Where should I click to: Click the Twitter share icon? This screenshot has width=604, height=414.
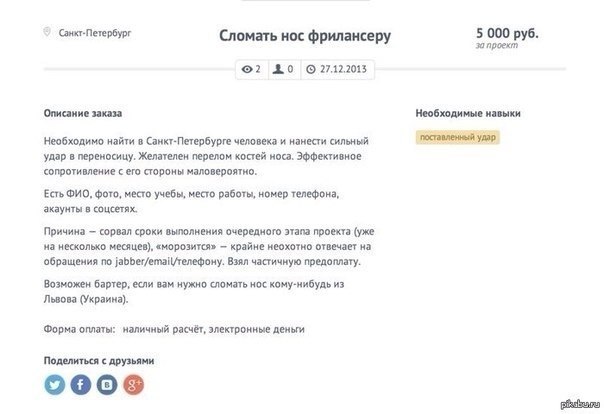pos(56,384)
